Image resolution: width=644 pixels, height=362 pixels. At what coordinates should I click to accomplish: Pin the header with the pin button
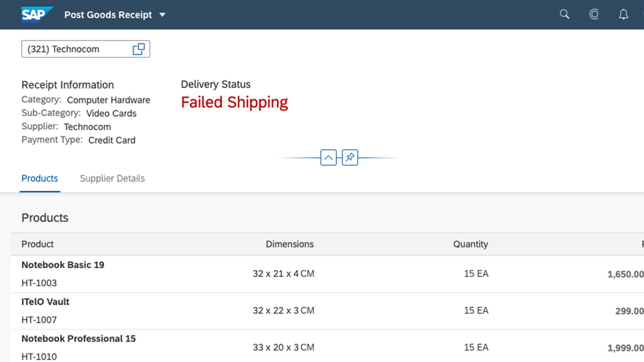pos(350,157)
